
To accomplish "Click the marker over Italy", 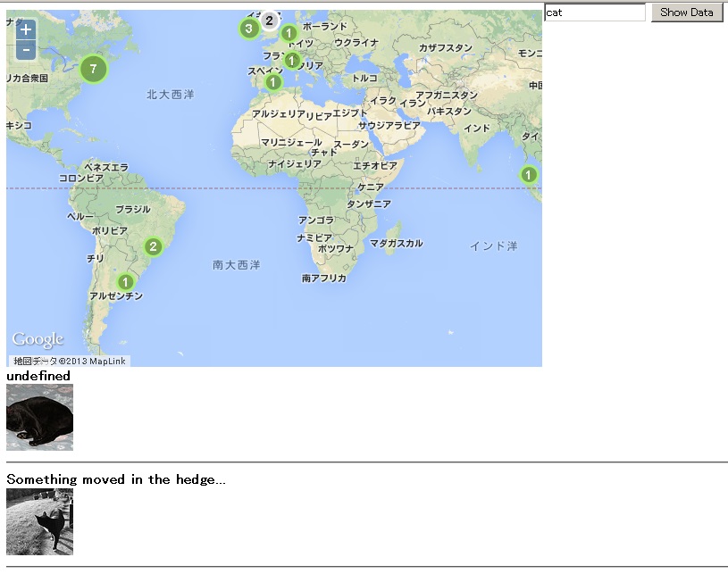I will point(292,60).
